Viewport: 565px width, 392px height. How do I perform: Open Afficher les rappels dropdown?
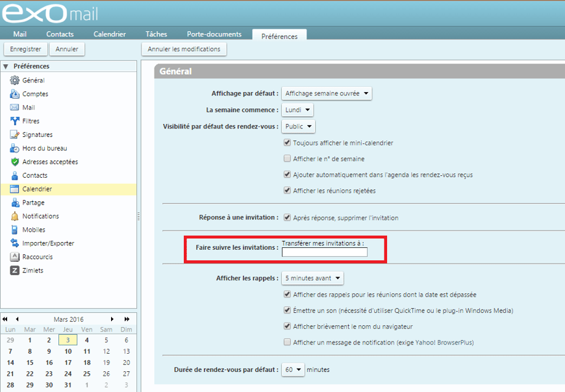point(312,278)
